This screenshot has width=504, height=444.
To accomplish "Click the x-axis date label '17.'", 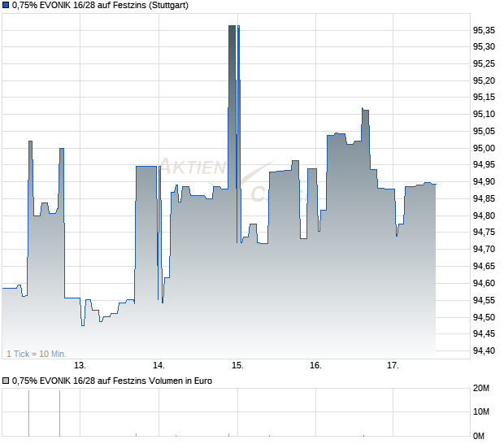I will click(x=393, y=366).
